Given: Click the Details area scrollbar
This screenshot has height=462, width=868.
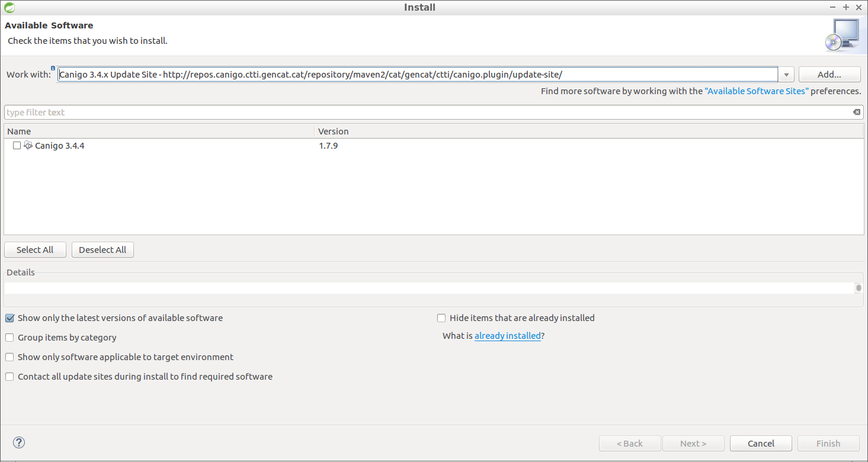Looking at the screenshot, I should coord(859,288).
